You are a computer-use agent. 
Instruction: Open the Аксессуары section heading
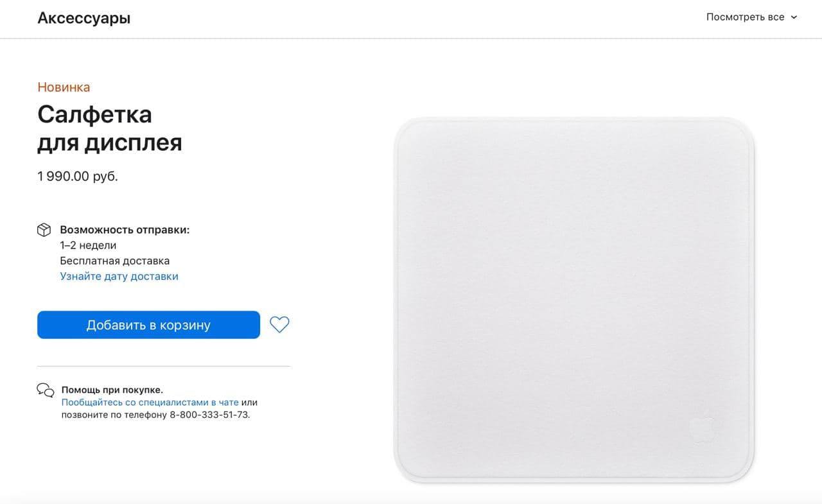coord(84,18)
